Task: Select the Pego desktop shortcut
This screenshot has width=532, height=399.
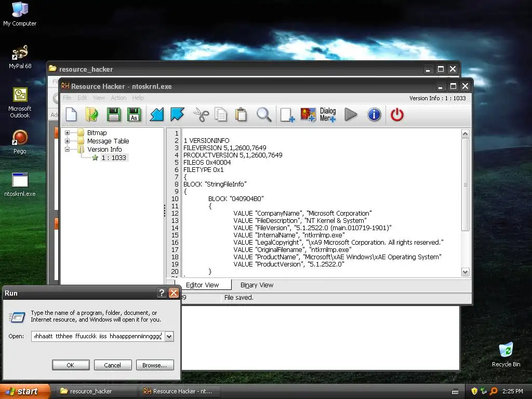Action: pos(20,142)
